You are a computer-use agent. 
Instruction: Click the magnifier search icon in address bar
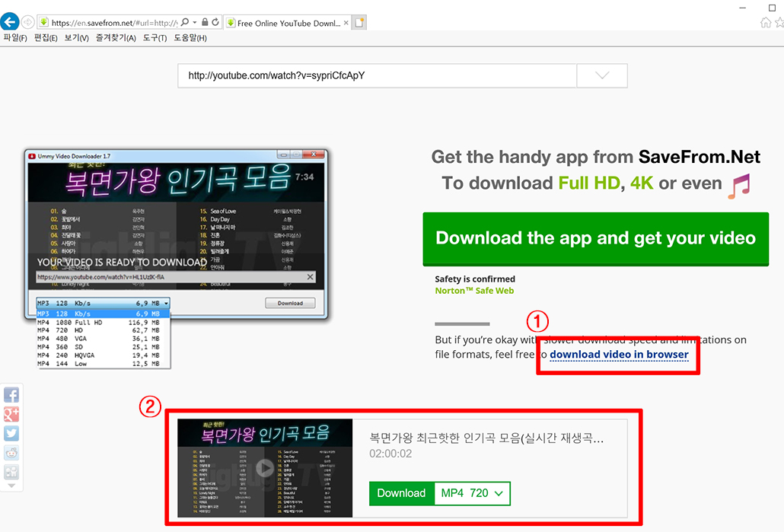(185, 22)
